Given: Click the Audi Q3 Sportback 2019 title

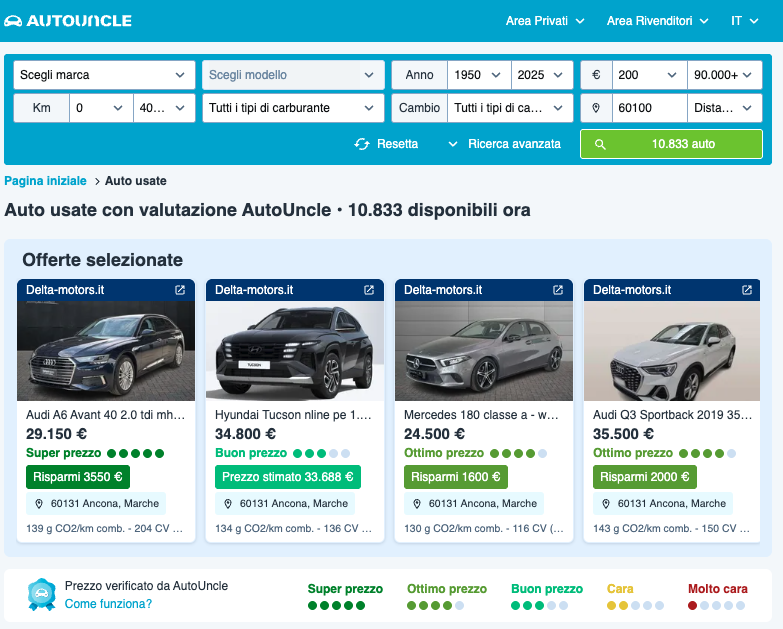Looking at the screenshot, I should pos(672,415).
